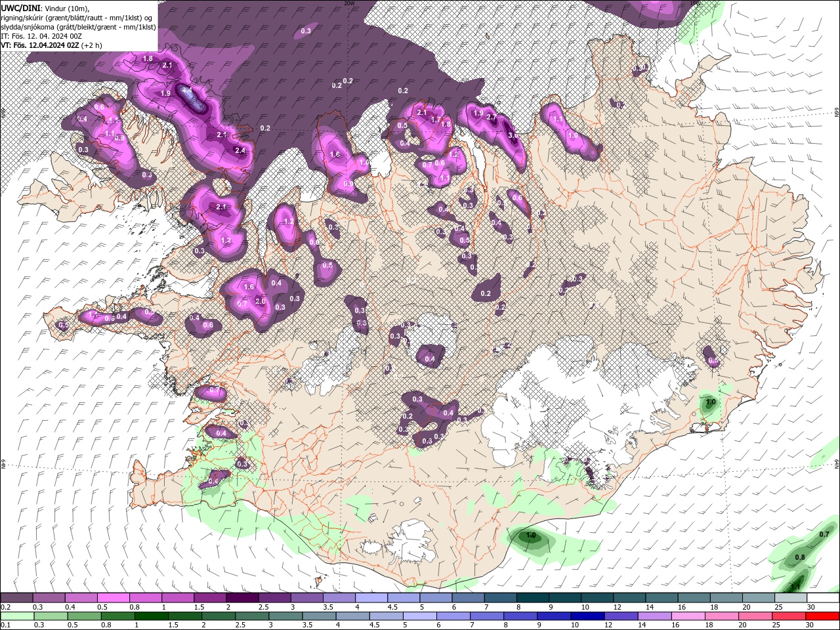Click the 3.0 snowfall value in the north

[513, 135]
